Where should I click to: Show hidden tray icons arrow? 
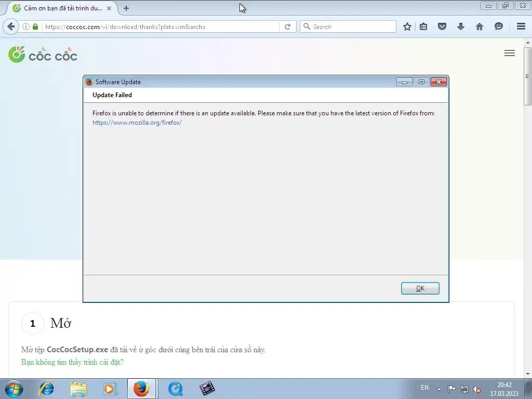[x=439, y=389]
